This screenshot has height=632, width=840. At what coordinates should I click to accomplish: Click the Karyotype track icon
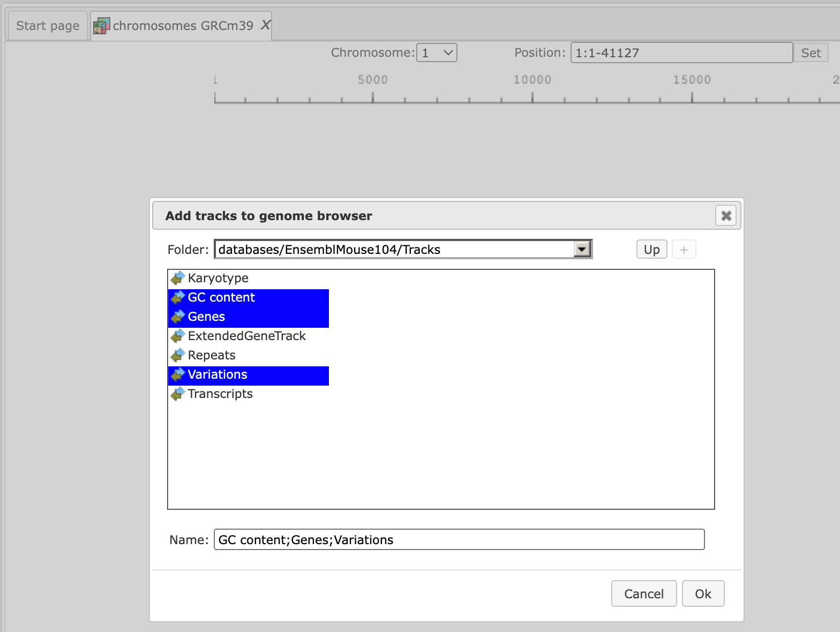point(177,278)
